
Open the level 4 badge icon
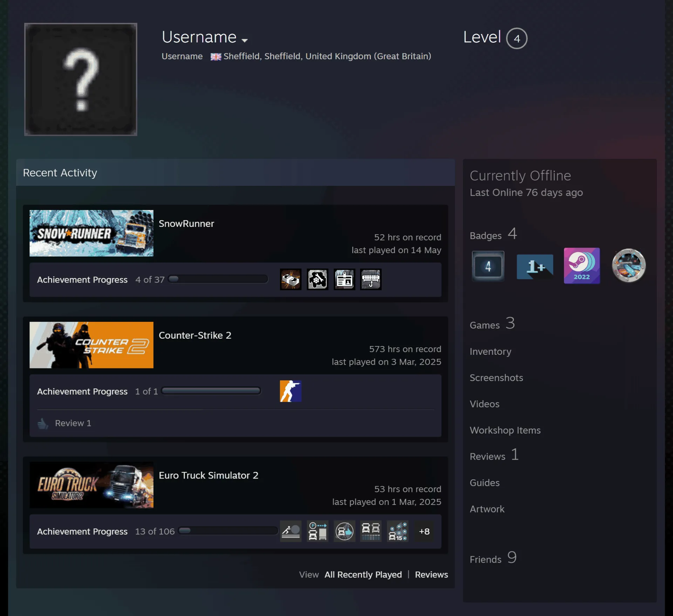click(x=488, y=266)
